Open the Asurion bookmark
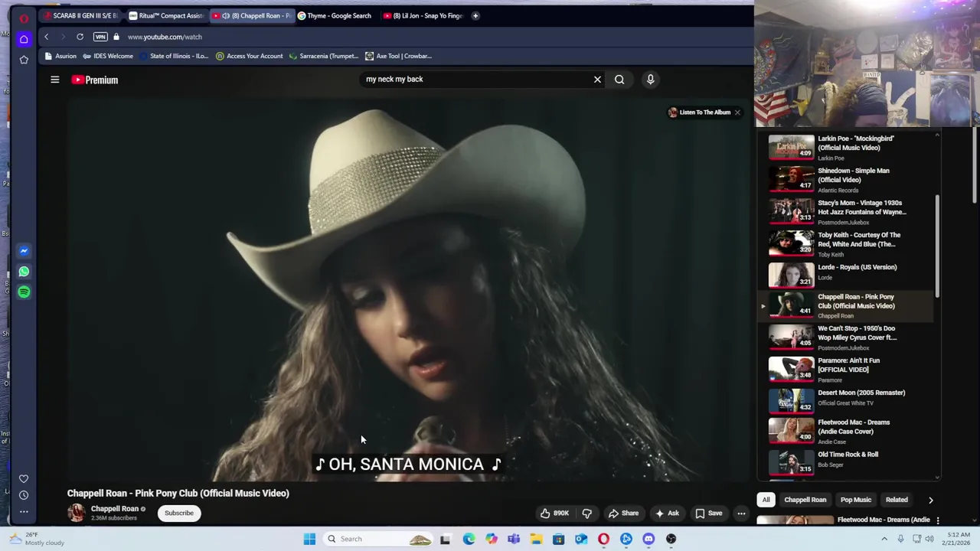 click(x=60, y=56)
